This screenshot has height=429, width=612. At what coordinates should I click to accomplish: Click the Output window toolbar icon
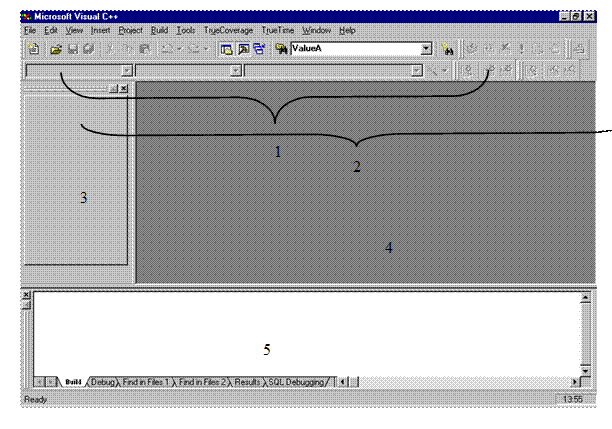243,48
